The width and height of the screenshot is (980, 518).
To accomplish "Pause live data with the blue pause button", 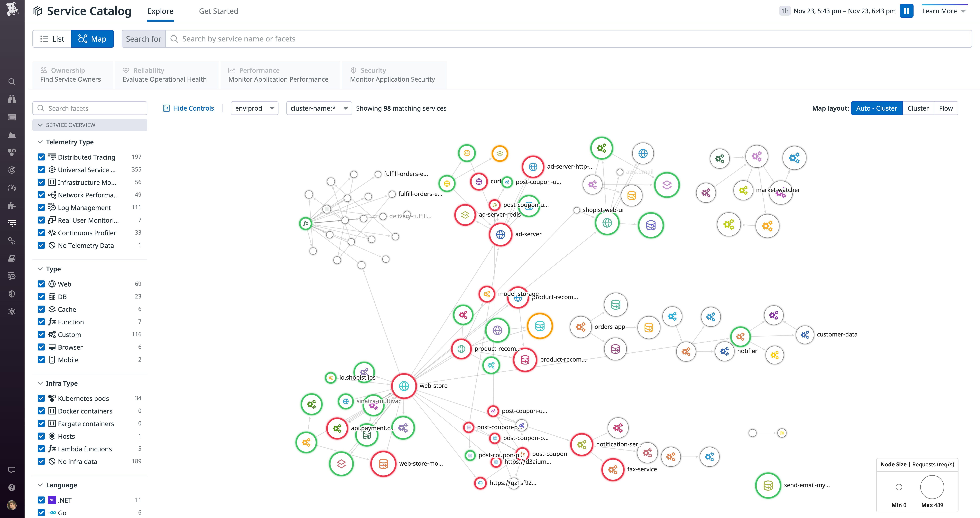I will pos(907,11).
